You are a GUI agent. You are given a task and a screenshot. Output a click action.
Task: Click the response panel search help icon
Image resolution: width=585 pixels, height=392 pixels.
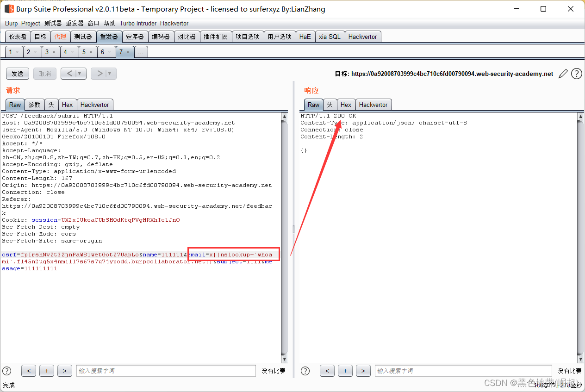pyautogui.click(x=305, y=371)
